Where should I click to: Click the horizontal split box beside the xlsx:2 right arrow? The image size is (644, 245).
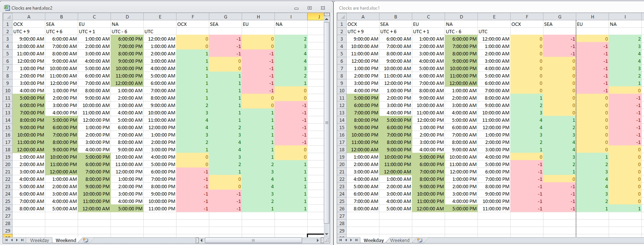322,240
